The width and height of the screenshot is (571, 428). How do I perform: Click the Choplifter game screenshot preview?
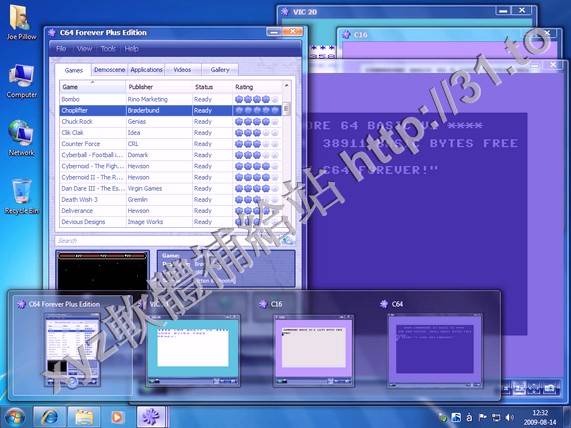point(103,270)
